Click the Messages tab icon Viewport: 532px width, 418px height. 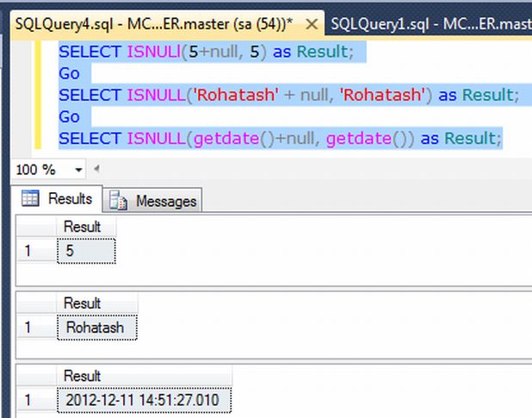[118, 201]
